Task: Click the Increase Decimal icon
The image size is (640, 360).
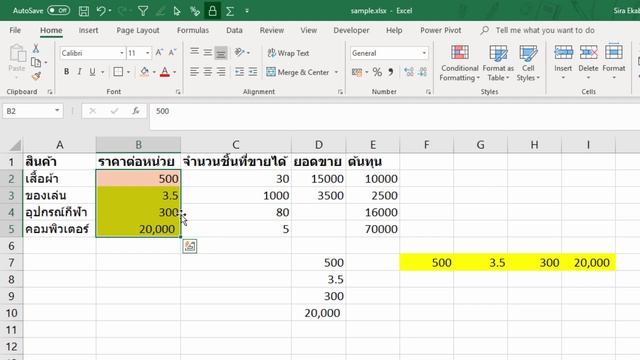Action: tap(409, 72)
